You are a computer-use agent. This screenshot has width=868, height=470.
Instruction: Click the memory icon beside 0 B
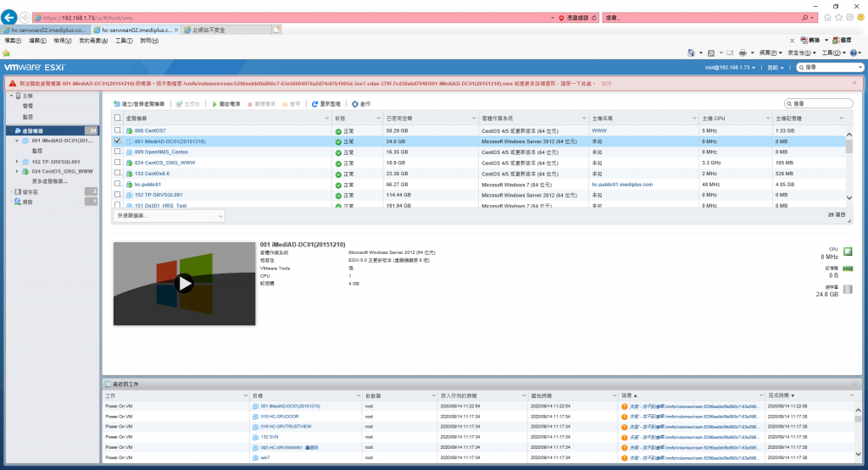point(848,268)
